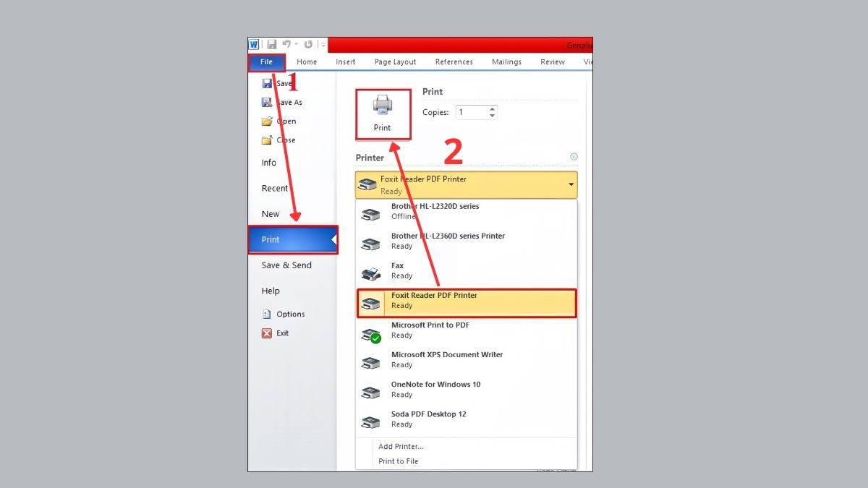
Task: Choose Microsoft XPS Document Writer
Action: coord(467,359)
